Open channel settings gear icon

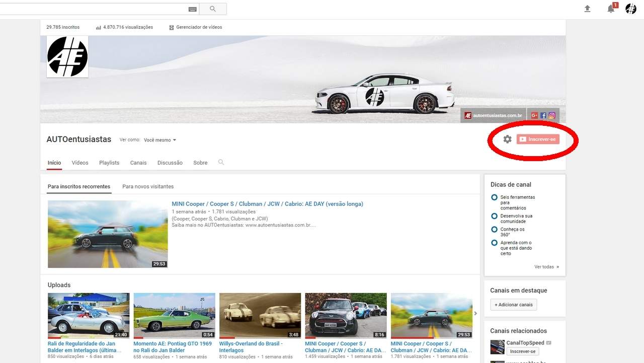coord(507,139)
